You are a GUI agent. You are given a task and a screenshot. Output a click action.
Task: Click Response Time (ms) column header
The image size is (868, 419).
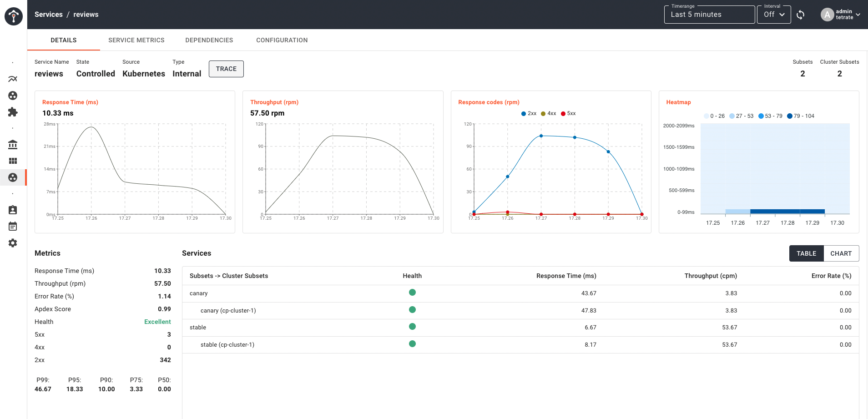[x=566, y=276]
